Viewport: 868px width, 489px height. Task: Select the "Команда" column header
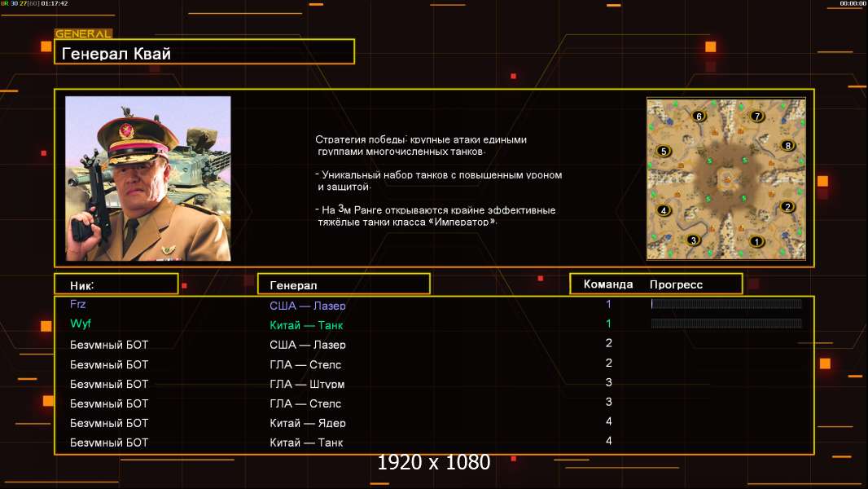point(608,284)
